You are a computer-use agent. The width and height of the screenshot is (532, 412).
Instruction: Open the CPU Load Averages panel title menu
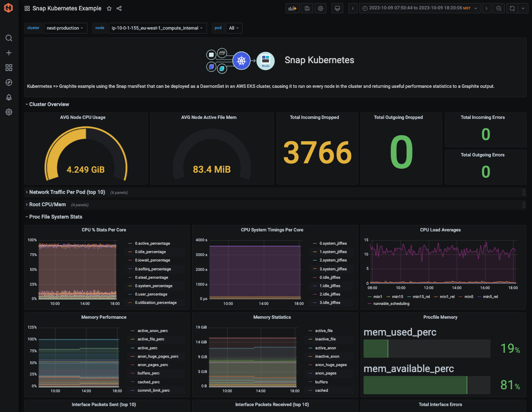point(440,230)
